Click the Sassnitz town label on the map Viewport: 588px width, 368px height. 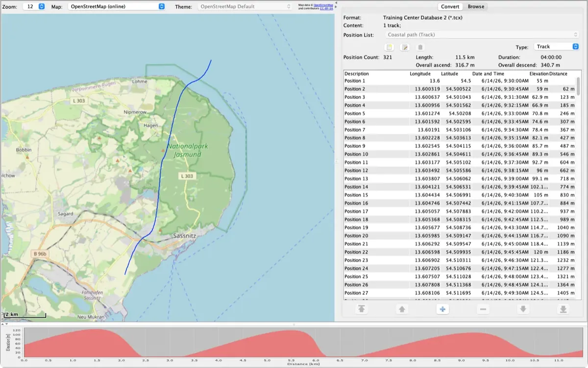click(185, 235)
